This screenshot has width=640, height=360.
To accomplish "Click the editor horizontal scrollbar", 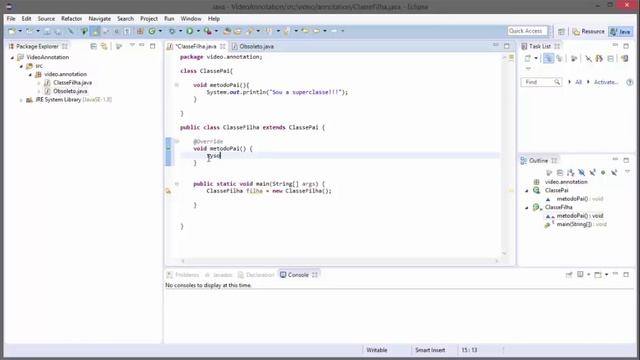I will (340, 261).
